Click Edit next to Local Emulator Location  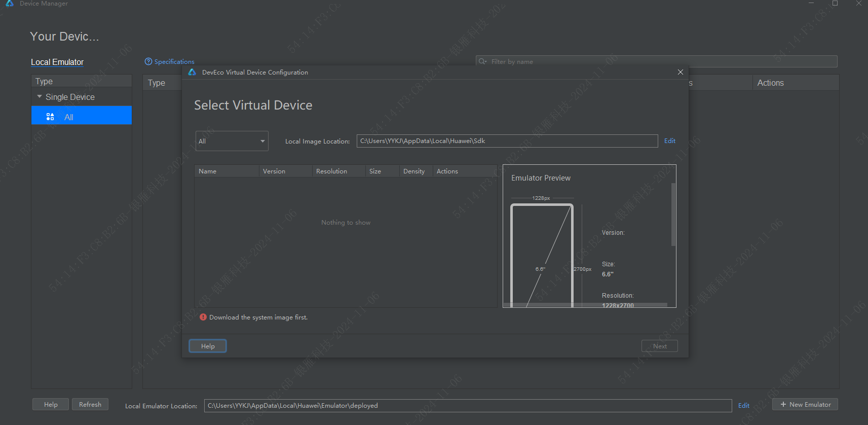744,406
